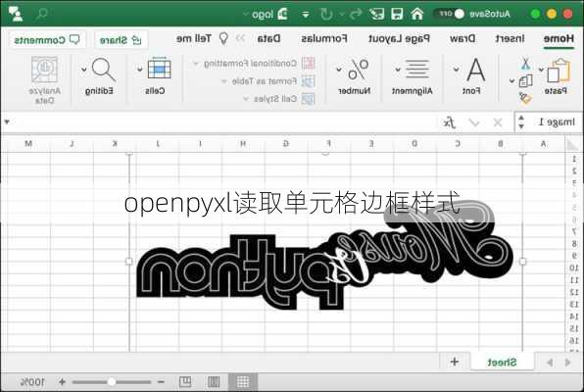Click the Copy icon in the ribbon

coord(525,81)
